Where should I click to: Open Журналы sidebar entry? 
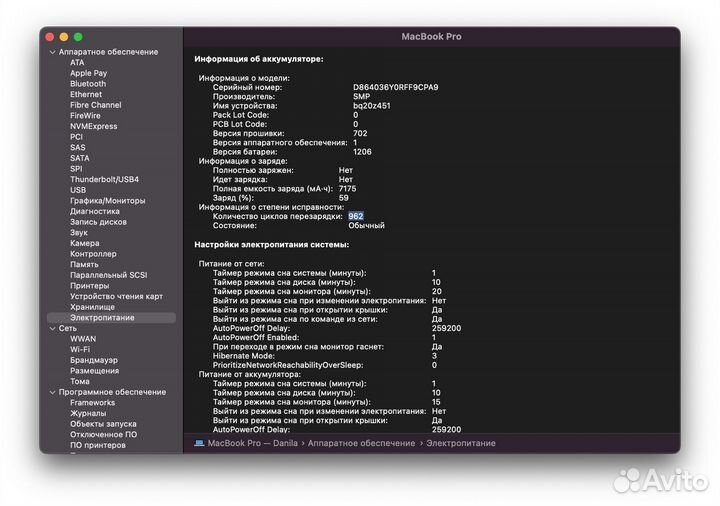point(88,413)
